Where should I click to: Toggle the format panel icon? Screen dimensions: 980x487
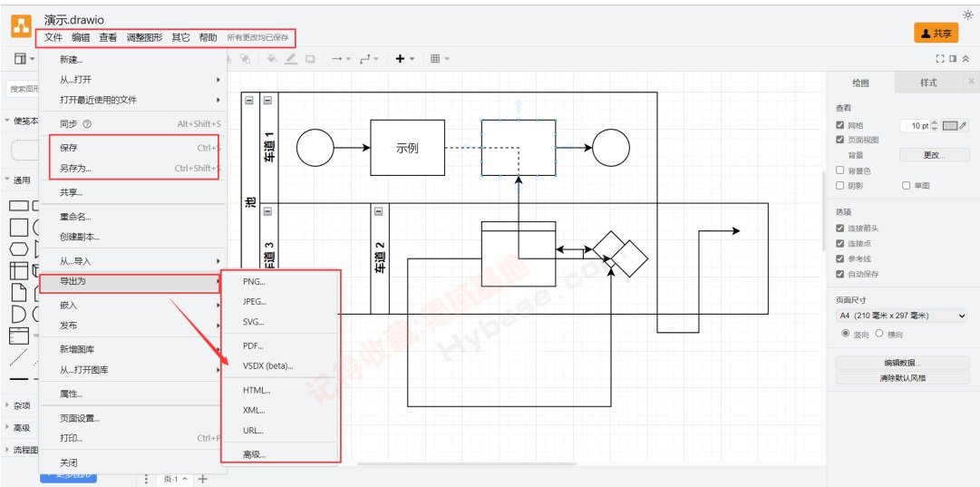[953, 59]
